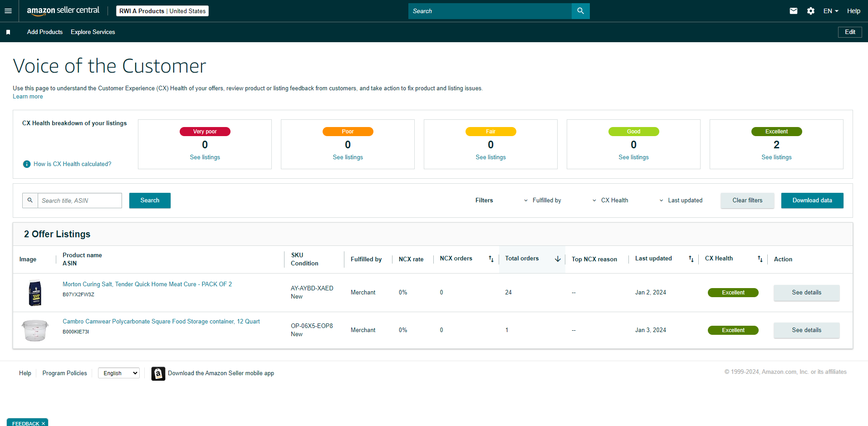Image resolution: width=868 pixels, height=426 pixels.
Task: Focus the Search title, ASIN field
Action: click(80, 201)
